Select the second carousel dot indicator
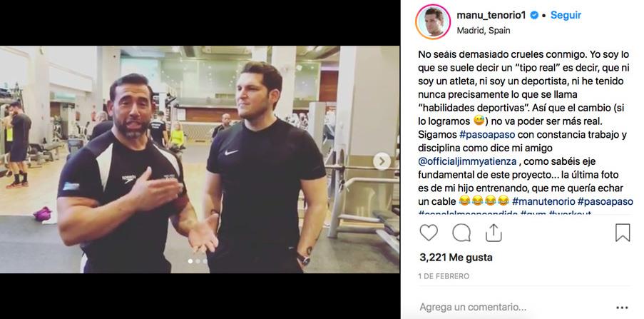The height and width of the screenshot is (319, 644). 198,261
